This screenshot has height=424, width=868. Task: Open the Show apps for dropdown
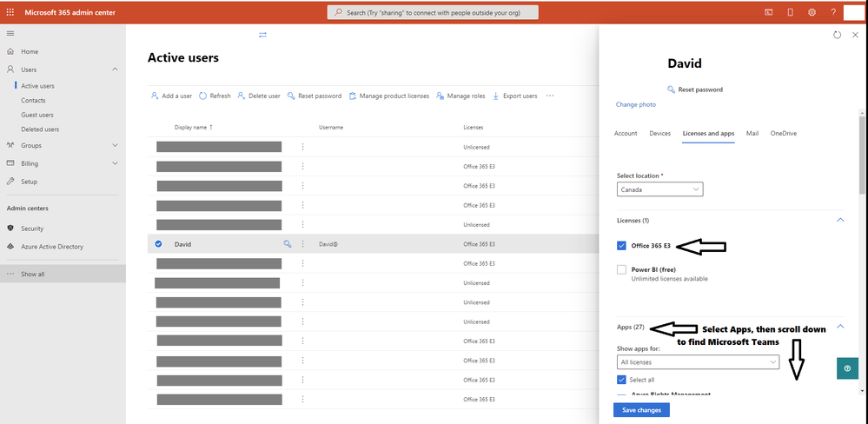[698, 362]
